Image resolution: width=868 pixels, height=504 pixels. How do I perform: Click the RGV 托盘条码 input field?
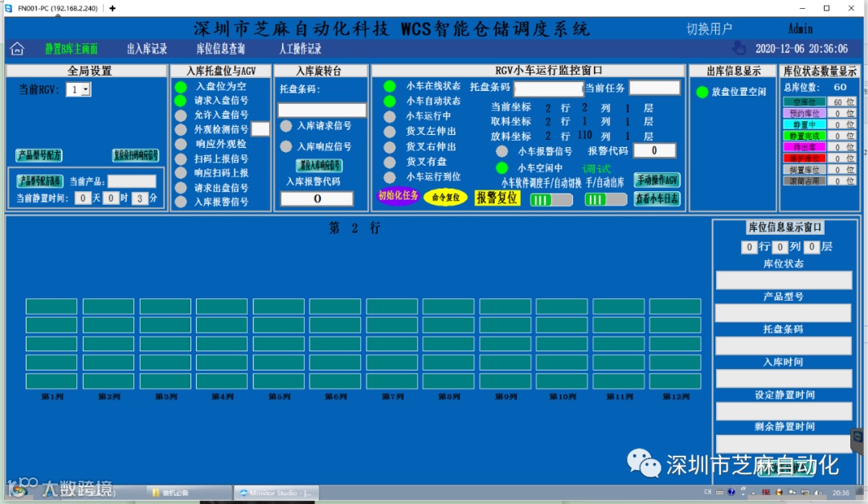click(549, 88)
